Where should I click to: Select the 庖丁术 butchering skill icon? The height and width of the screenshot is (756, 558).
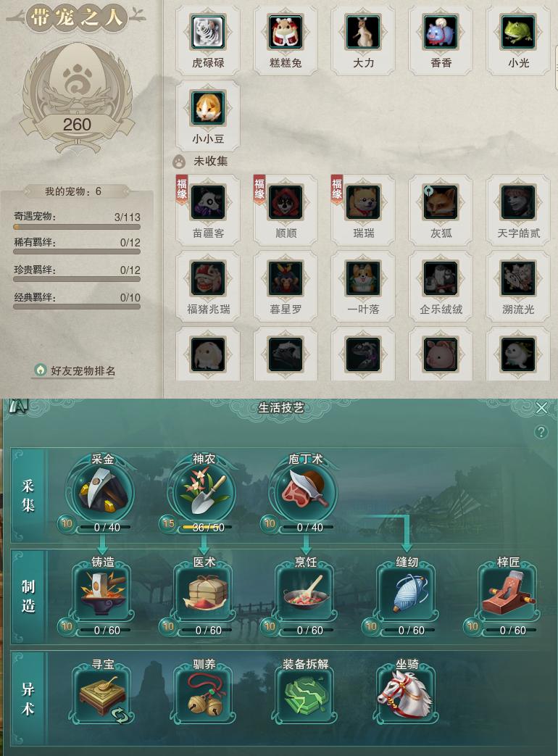coord(306,491)
